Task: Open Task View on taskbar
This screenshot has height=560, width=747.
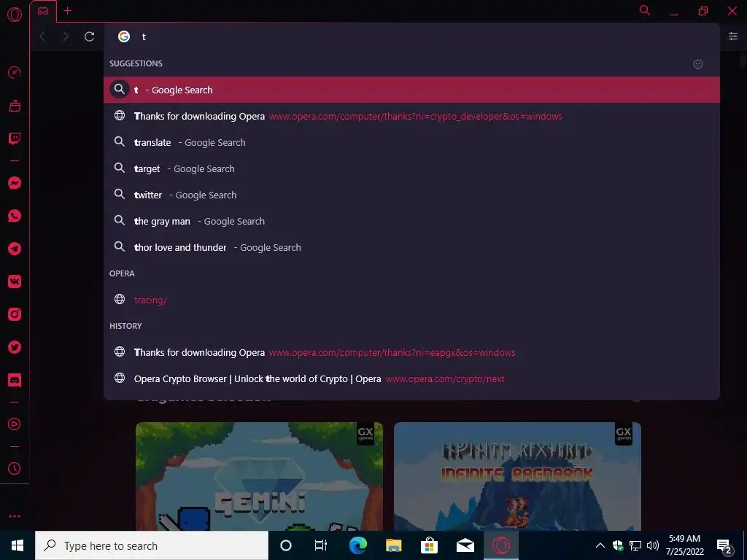Action: [x=321, y=545]
